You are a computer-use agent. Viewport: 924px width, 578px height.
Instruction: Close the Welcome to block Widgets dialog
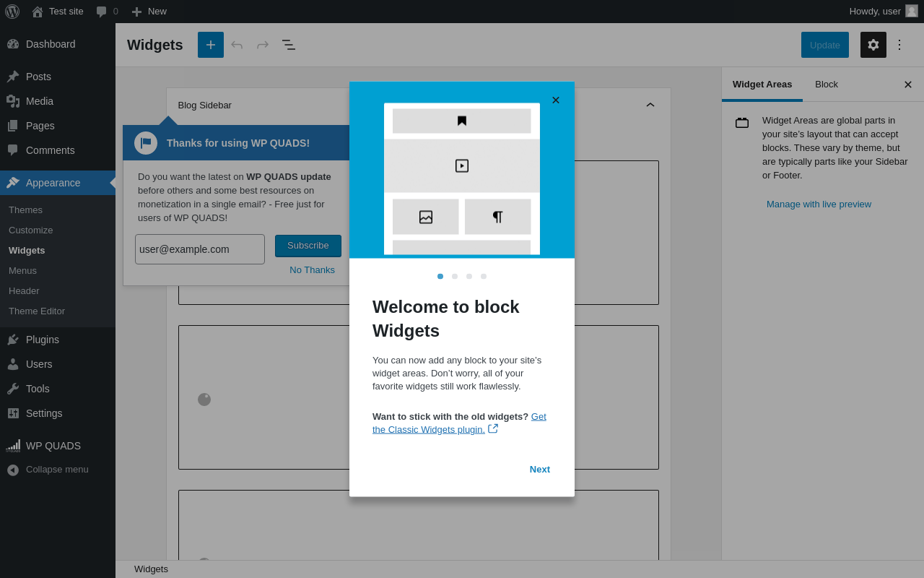[x=556, y=100]
